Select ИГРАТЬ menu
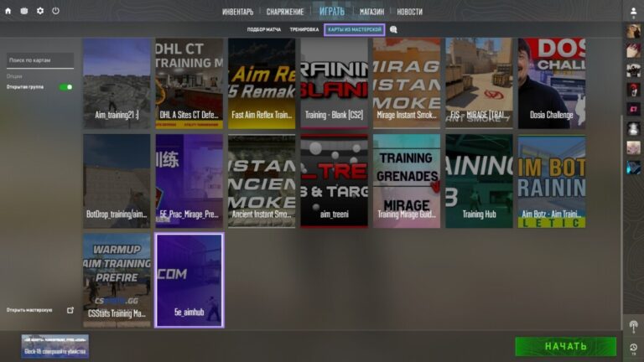The height and width of the screenshot is (362, 644). tap(332, 11)
